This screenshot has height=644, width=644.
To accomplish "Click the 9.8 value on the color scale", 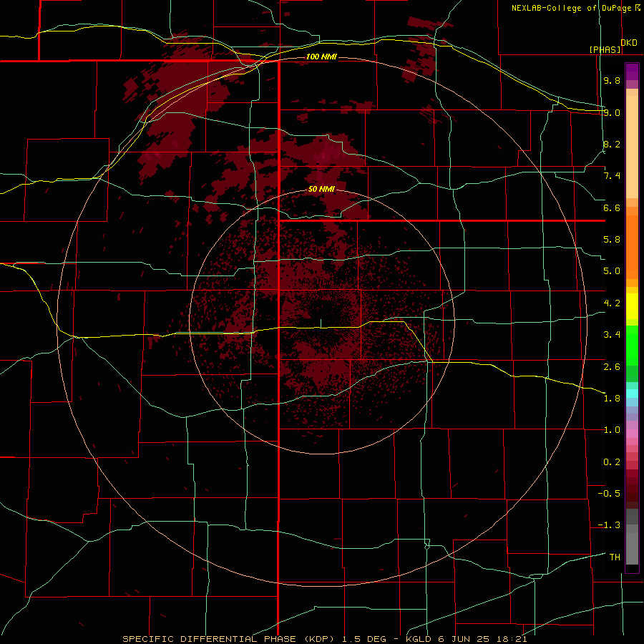I will (612, 80).
